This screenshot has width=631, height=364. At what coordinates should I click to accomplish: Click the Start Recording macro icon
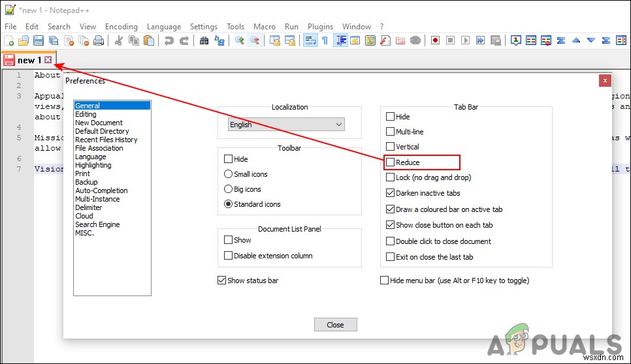(435, 40)
